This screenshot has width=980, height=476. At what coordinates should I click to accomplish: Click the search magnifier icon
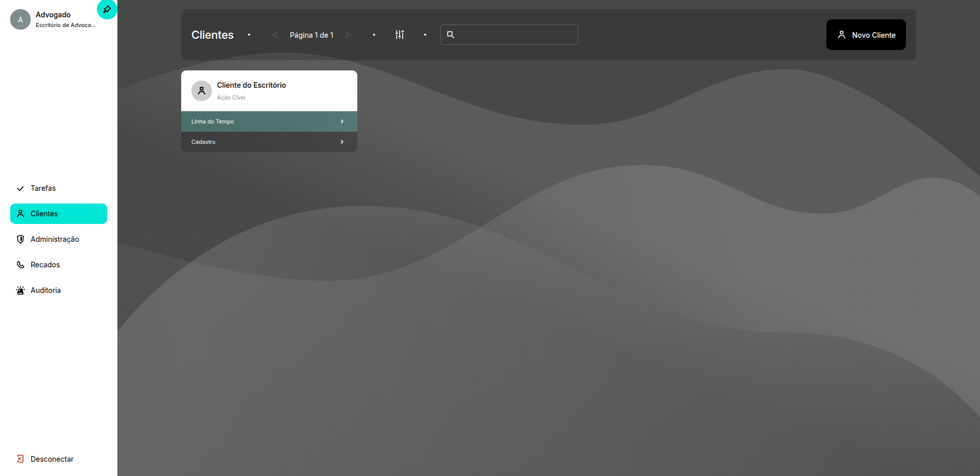click(451, 35)
